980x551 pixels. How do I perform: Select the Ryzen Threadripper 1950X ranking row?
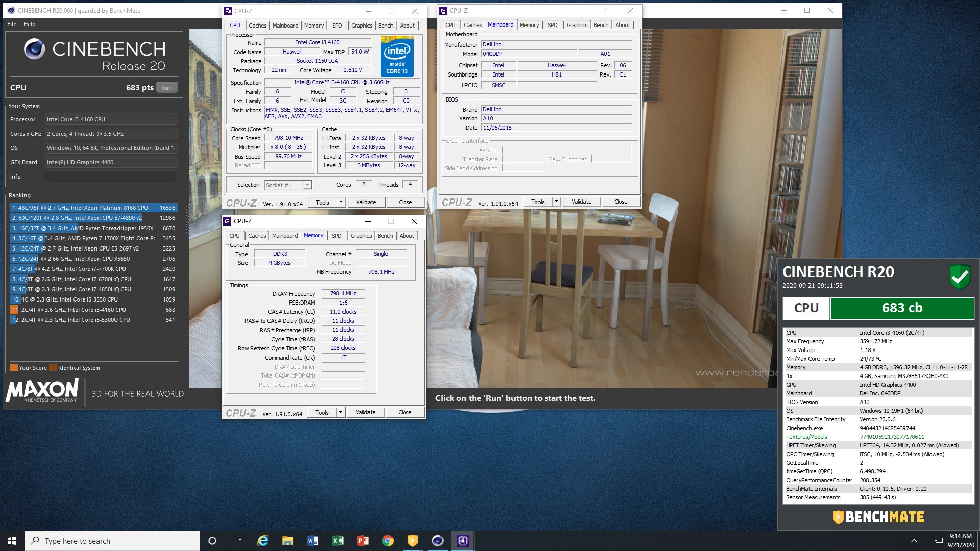(93, 228)
